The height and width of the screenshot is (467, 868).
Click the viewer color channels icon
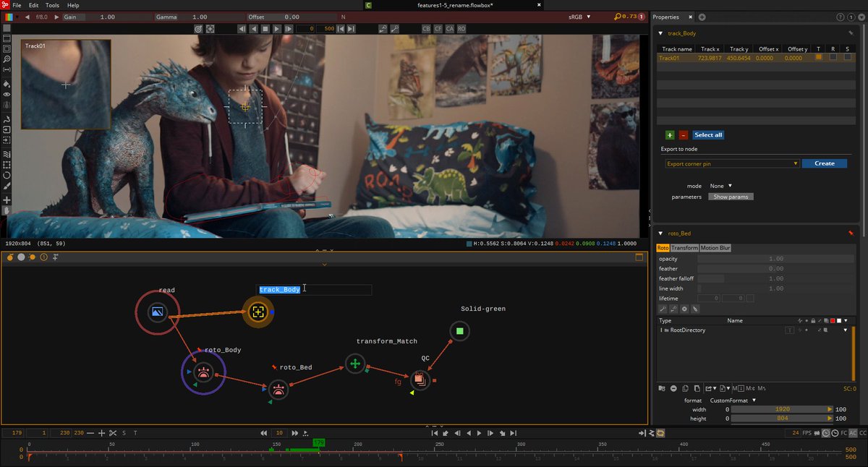coord(7,17)
